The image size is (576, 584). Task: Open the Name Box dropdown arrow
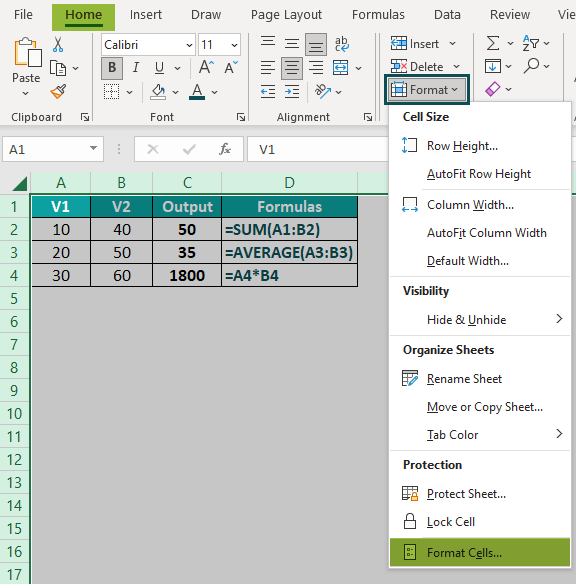(x=93, y=149)
